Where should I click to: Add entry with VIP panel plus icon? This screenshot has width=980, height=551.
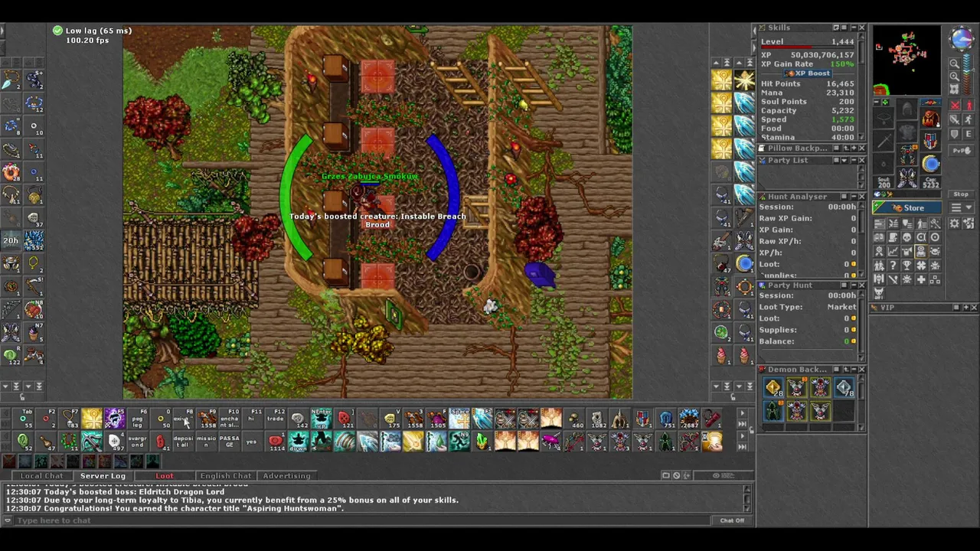click(x=966, y=307)
